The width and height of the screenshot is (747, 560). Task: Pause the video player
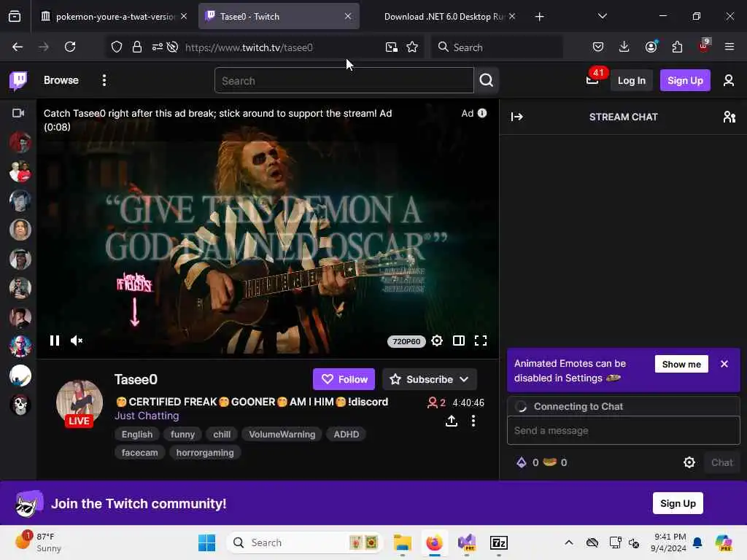click(x=55, y=341)
